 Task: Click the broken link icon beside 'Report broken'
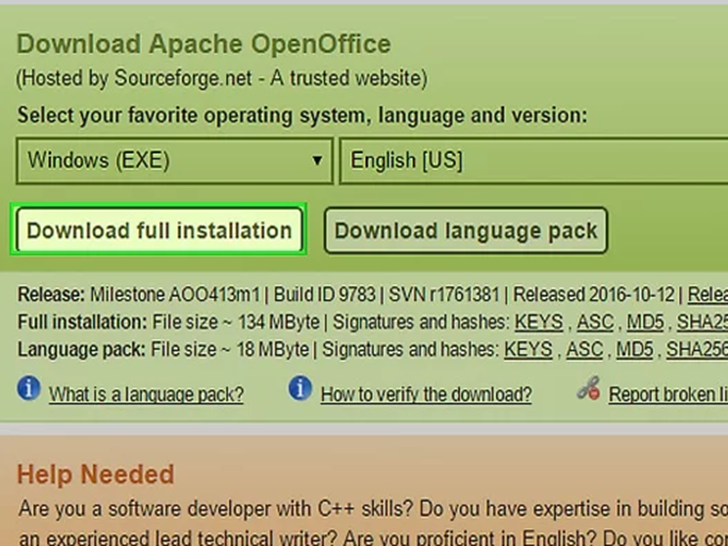click(x=590, y=390)
